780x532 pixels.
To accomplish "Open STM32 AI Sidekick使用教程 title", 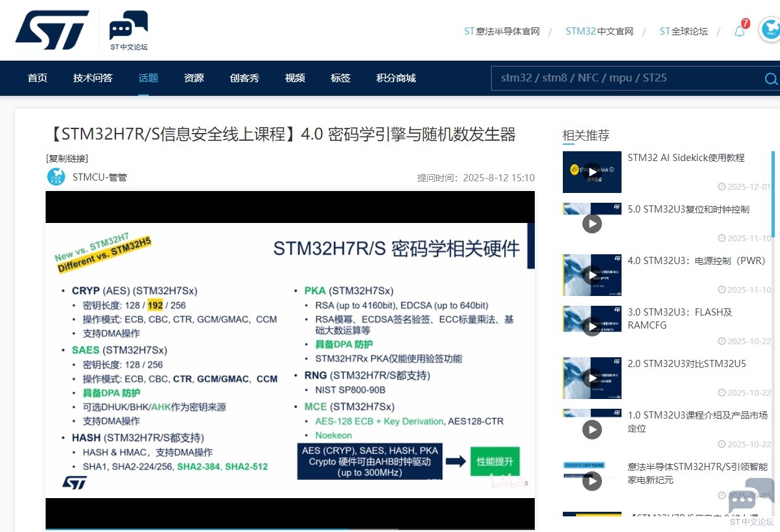I will (686, 158).
